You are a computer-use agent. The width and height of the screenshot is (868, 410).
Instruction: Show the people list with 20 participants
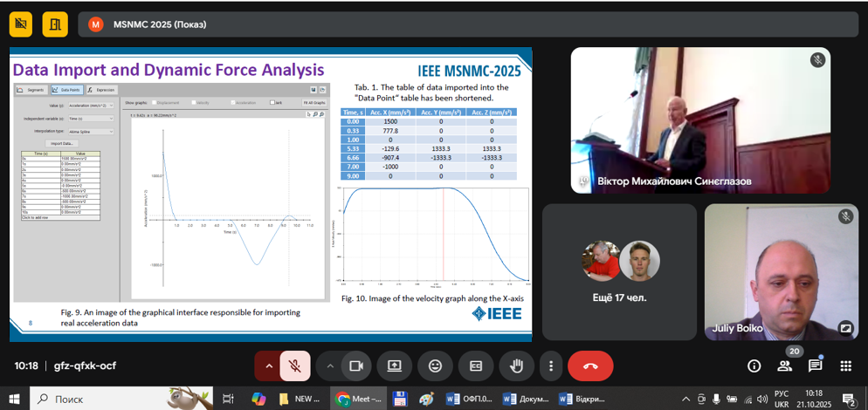[785, 366]
